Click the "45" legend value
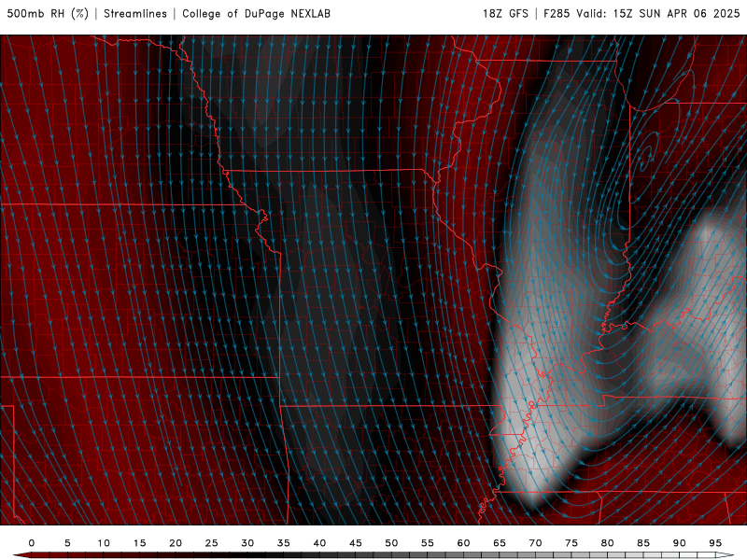The width and height of the screenshot is (747, 560). (356, 543)
